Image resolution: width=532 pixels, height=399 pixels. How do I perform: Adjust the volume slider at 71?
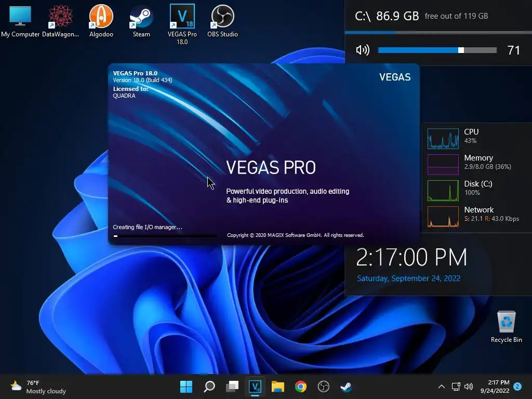tap(437, 50)
